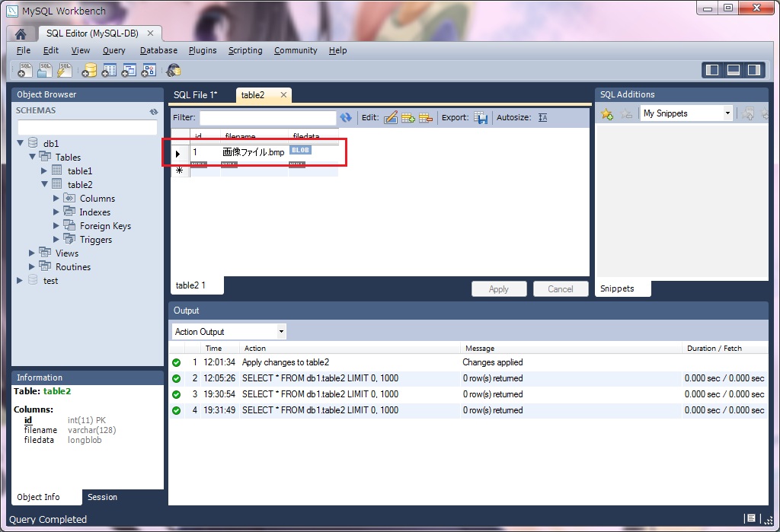The height and width of the screenshot is (532, 780).
Task: Expand the Triggers folder
Action: point(56,239)
